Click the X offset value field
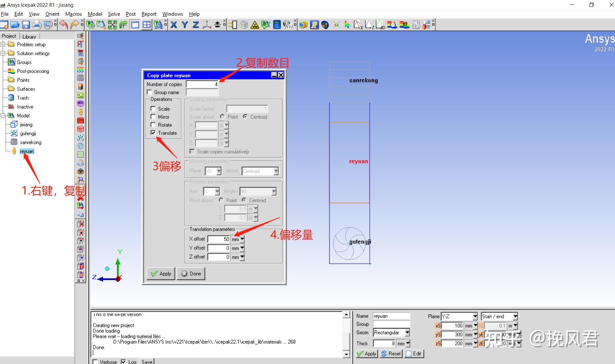 pyautogui.click(x=219, y=239)
